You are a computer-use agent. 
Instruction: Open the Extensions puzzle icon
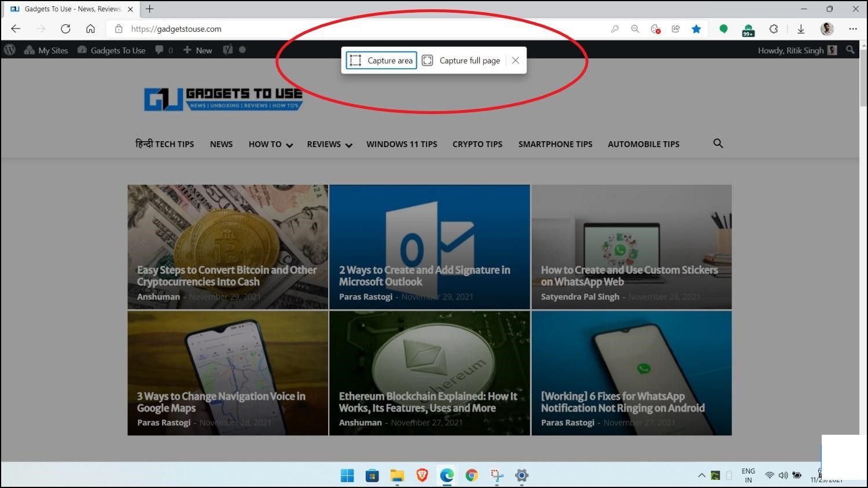(774, 28)
